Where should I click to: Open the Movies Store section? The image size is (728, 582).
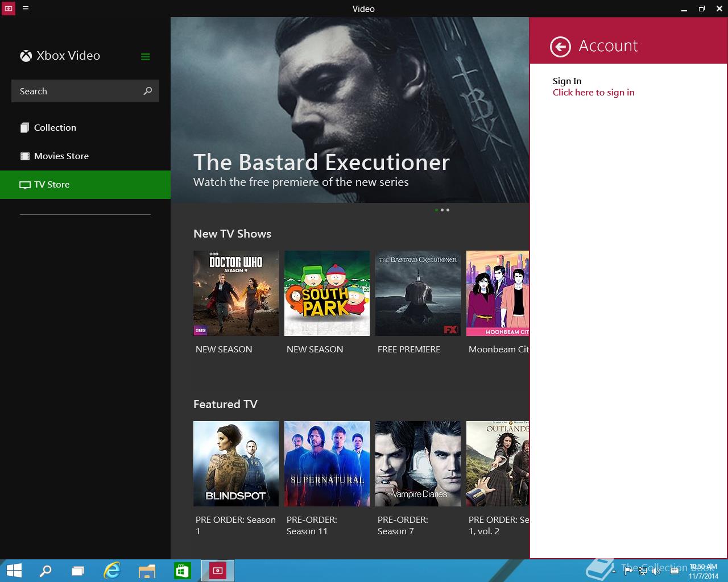coord(85,156)
